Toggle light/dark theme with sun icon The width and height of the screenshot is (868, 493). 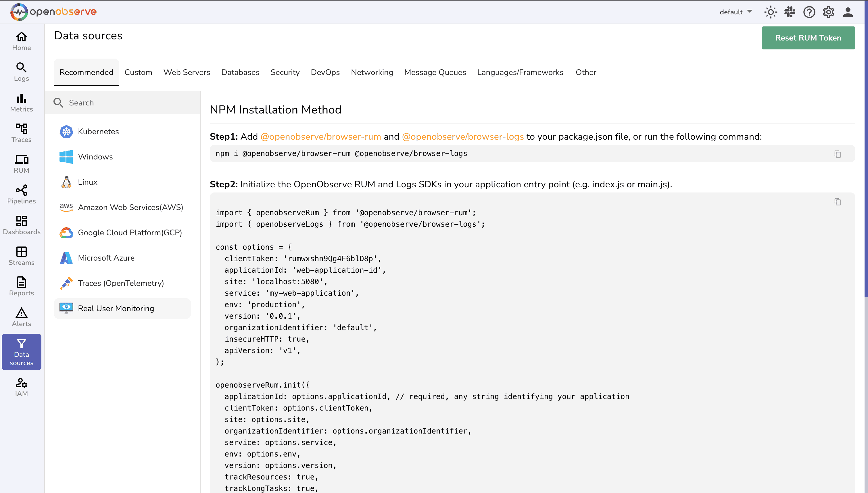tap(770, 12)
